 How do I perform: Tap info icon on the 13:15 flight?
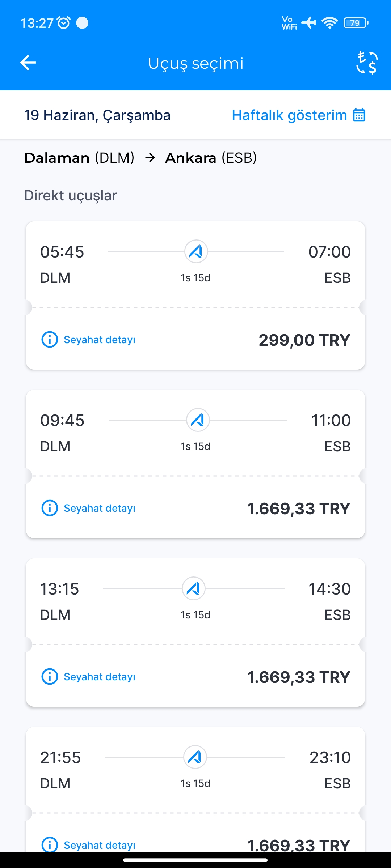click(50, 677)
